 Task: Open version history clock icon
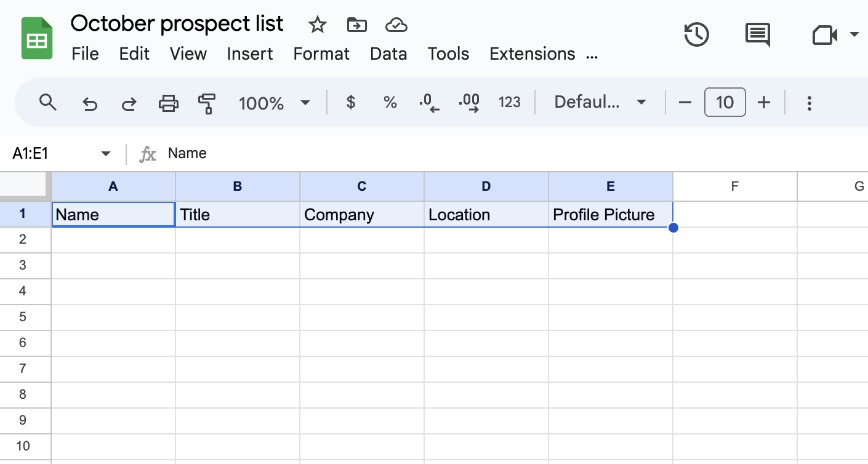pos(697,34)
